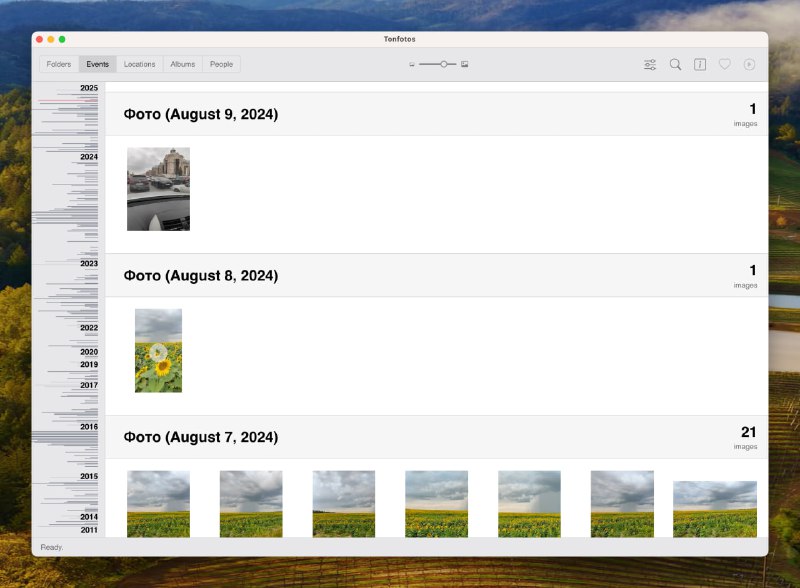Click the search magnifier icon
The image size is (800, 588).
(x=675, y=65)
